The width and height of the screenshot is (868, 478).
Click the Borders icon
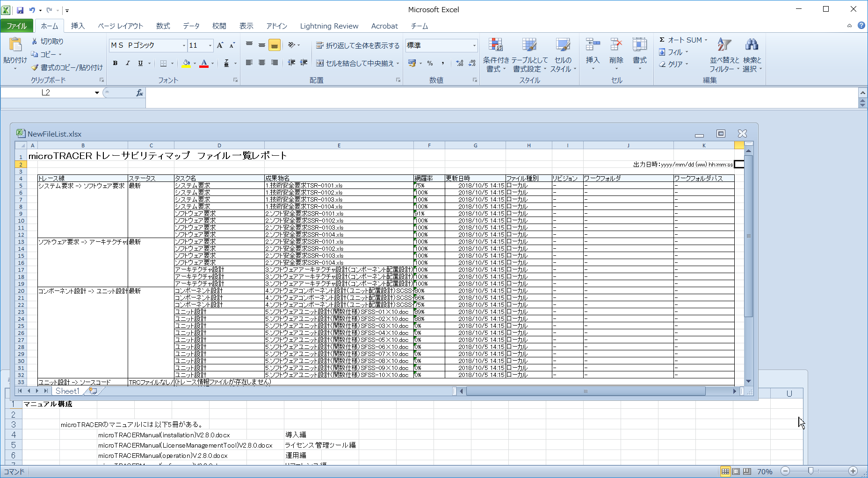point(163,63)
